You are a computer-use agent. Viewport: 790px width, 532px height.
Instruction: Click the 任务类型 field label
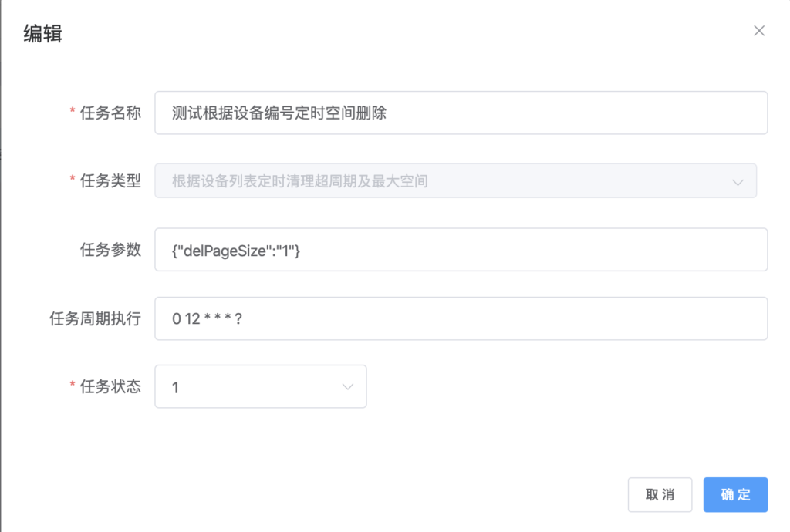[x=110, y=182]
